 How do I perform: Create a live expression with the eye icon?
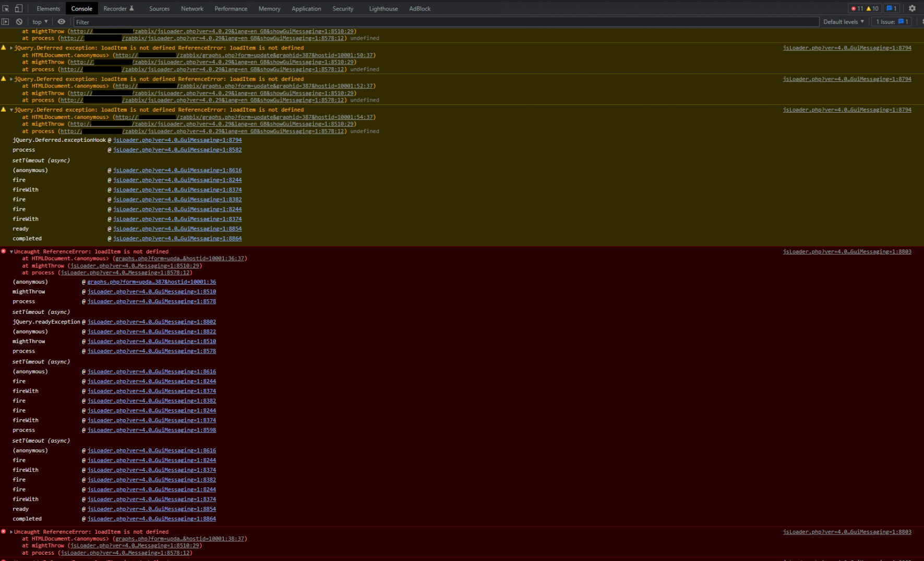pyautogui.click(x=61, y=21)
